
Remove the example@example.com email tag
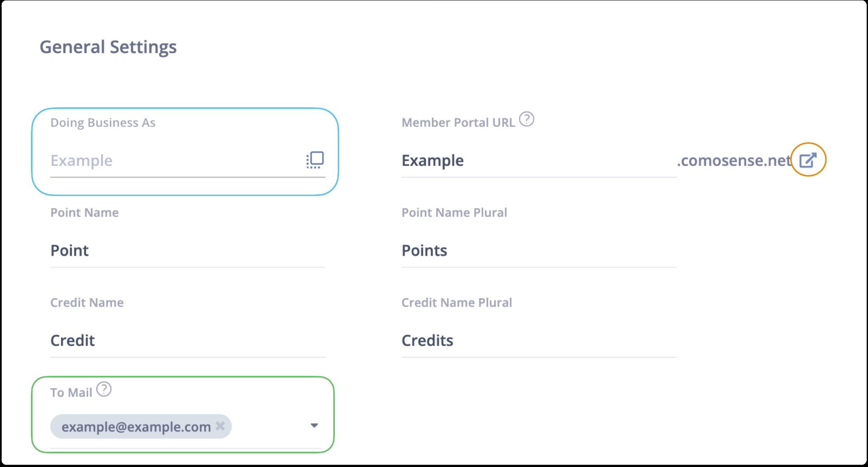tap(220, 426)
